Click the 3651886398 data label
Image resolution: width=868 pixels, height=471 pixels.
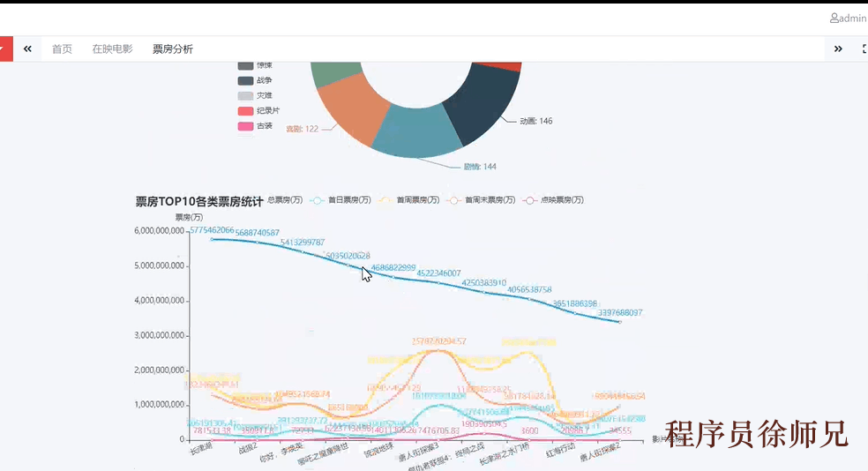[574, 303]
